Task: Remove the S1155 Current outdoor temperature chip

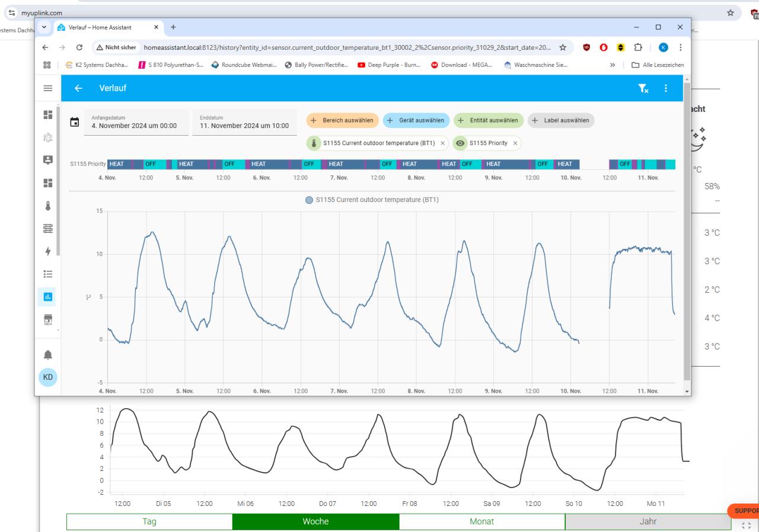Action: [x=442, y=143]
